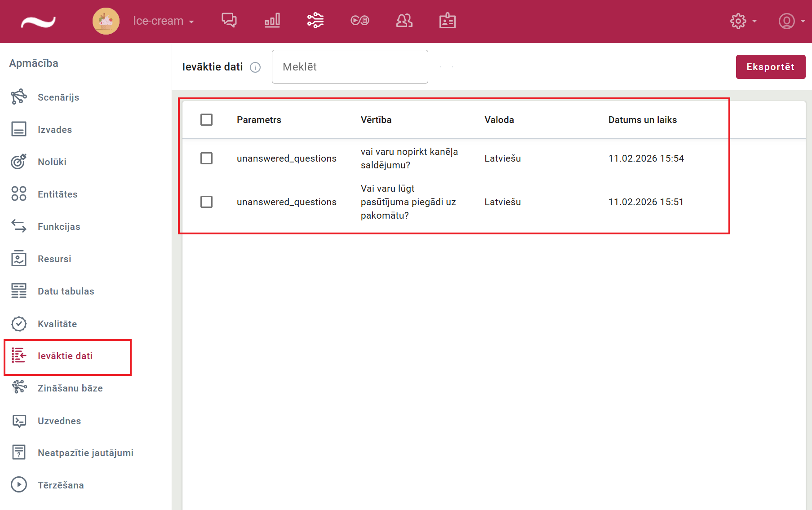
Task: Click the Ice-cream bot avatar image
Action: [x=106, y=21]
